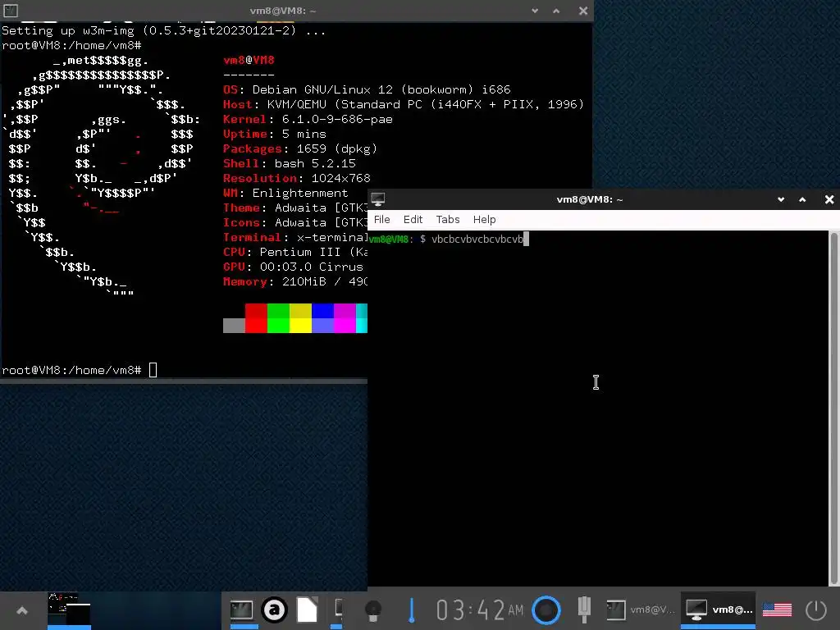Select the active 'vm8@...' LXTerminal taskbar entry
This screenshot has height=630, width=840.
tap(719, 609)
